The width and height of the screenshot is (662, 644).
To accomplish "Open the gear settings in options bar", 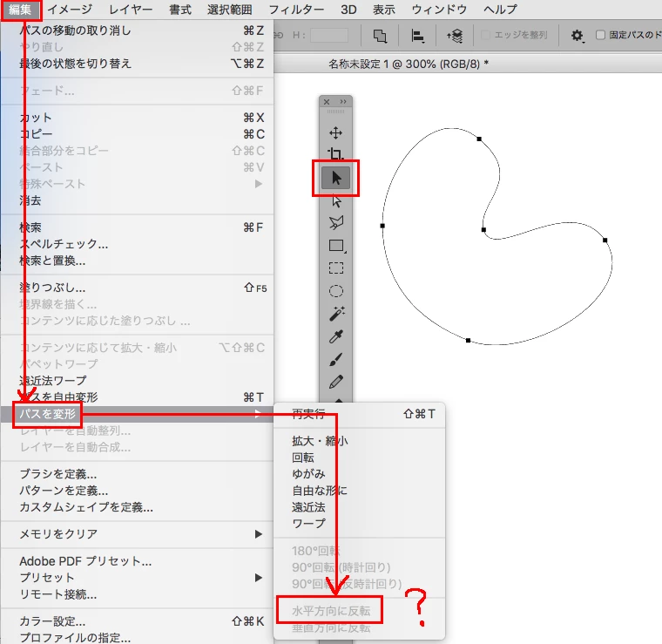I will [x=578, y=36].
